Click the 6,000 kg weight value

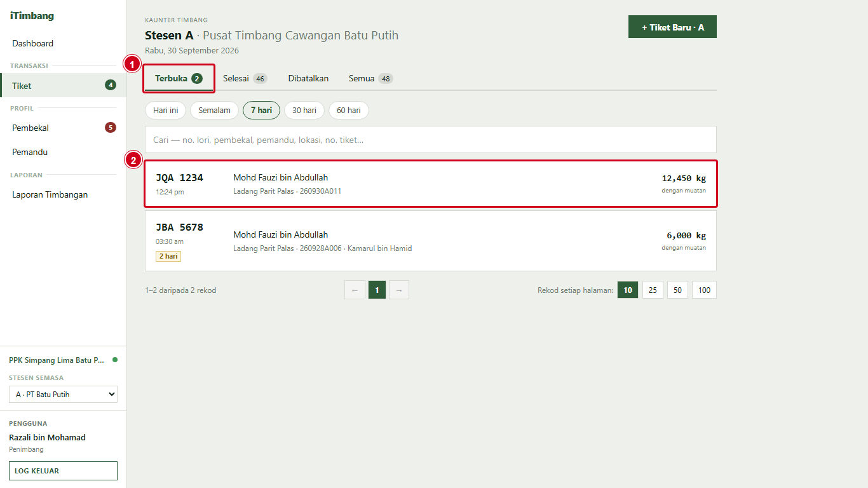point(686,236)
